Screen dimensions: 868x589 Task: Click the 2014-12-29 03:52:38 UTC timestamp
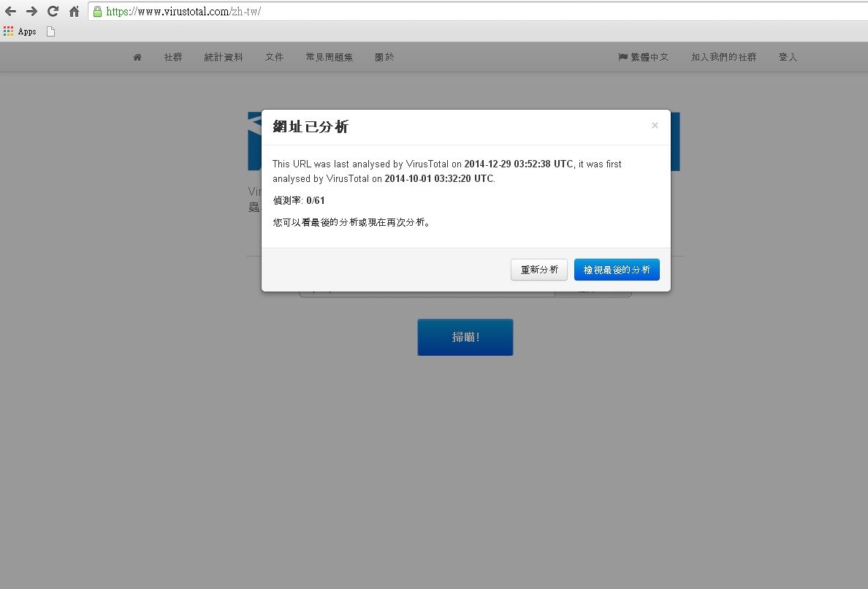[x=519, y=164]
